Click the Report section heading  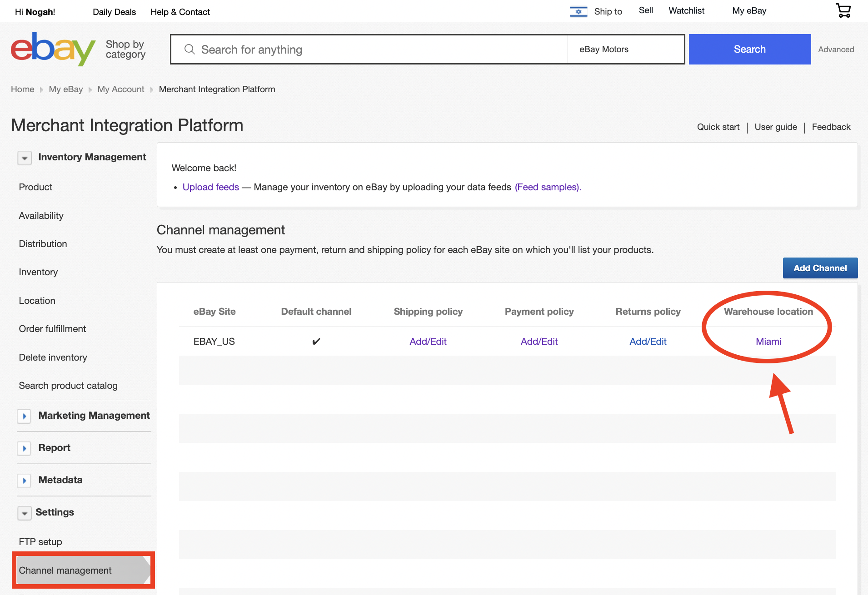(55, 448)
